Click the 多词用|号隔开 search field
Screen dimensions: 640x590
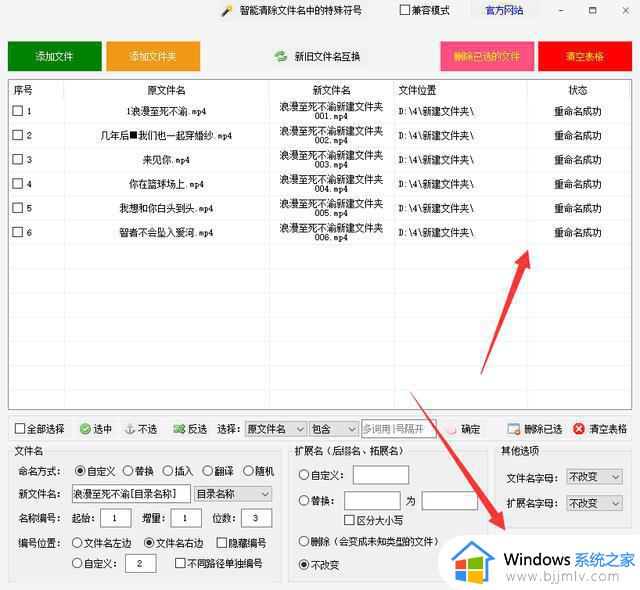[x=399, y=429]
